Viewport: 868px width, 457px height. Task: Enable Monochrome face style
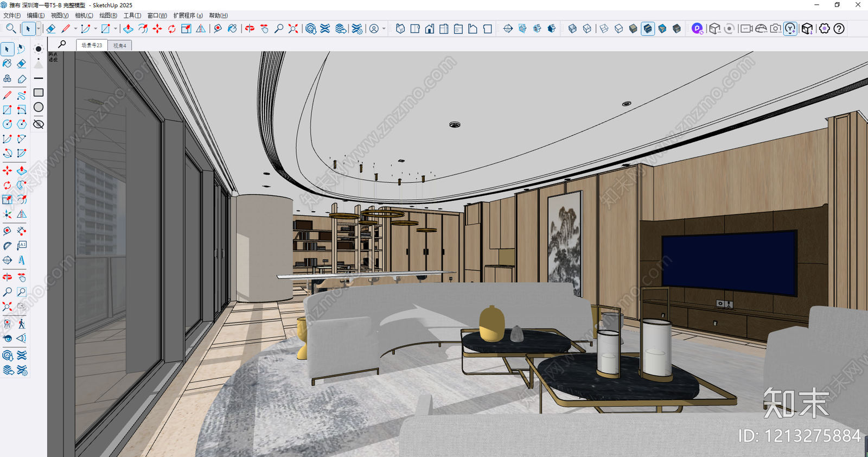click(662, 29)
